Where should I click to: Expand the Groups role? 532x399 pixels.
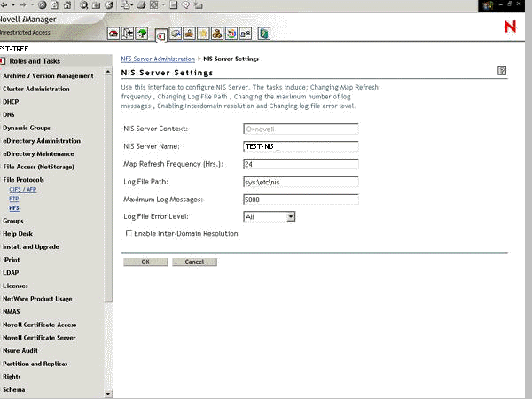pos(13,221)
